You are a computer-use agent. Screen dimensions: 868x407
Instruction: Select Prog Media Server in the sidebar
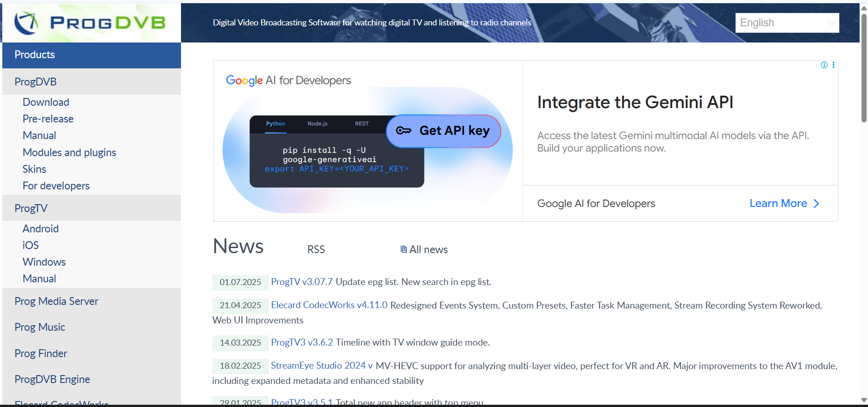[x=56, y=301]
